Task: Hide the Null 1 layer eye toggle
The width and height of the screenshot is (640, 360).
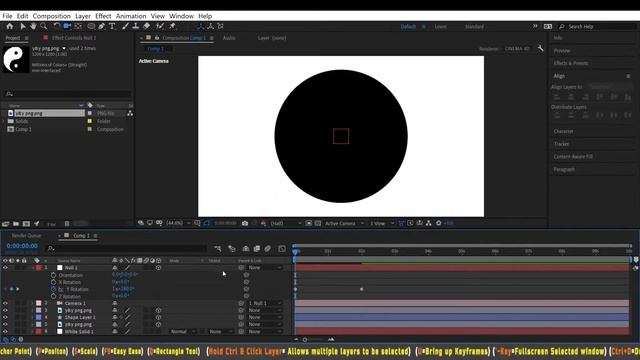Action: tap(5, 268)
